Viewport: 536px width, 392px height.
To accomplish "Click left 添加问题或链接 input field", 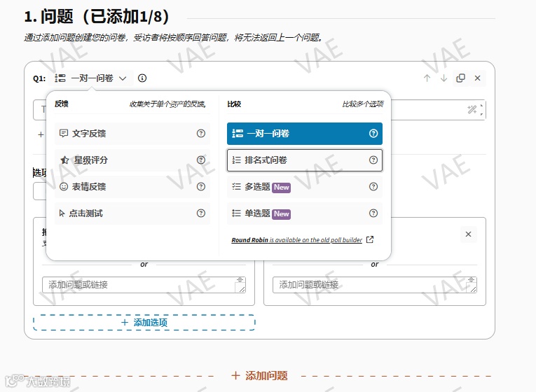I will point(144,285).
